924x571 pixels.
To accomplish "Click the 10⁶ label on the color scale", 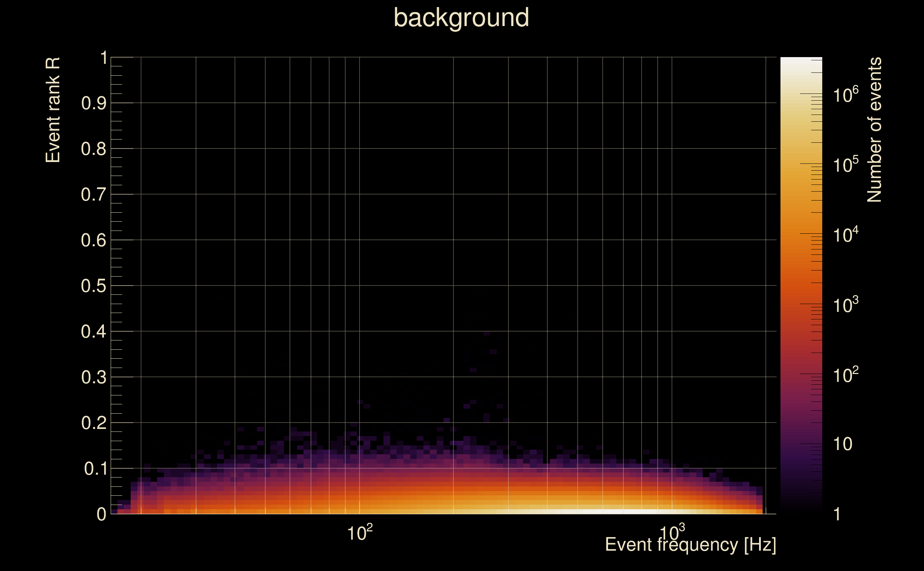I will pyautogui.click(x=845, y=95).
